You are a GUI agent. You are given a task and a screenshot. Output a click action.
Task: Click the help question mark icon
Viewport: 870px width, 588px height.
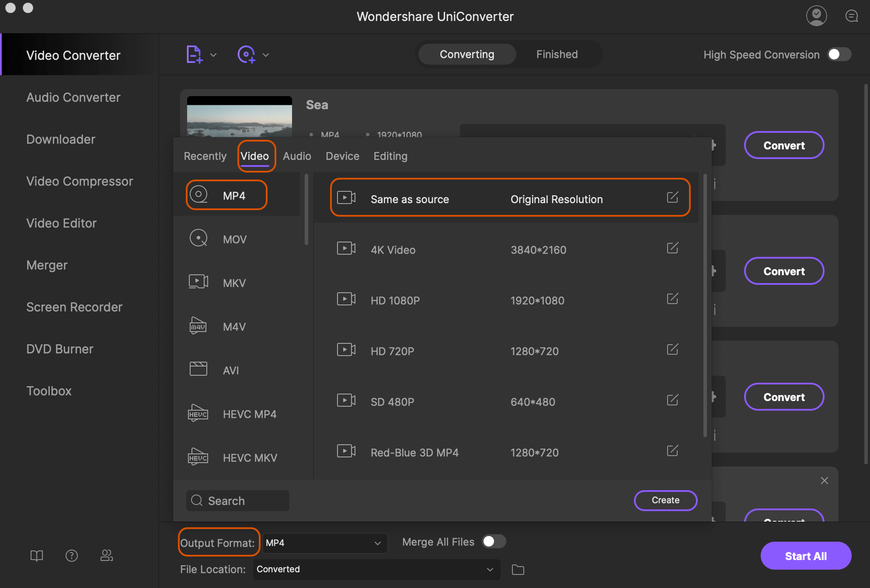(x=71, y=555)
